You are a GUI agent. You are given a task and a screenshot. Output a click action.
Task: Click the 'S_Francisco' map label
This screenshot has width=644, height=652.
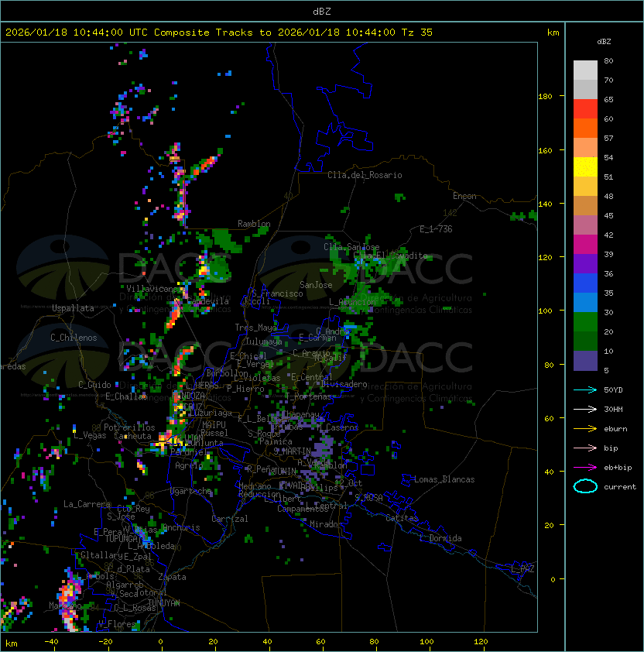coord(277,293)
